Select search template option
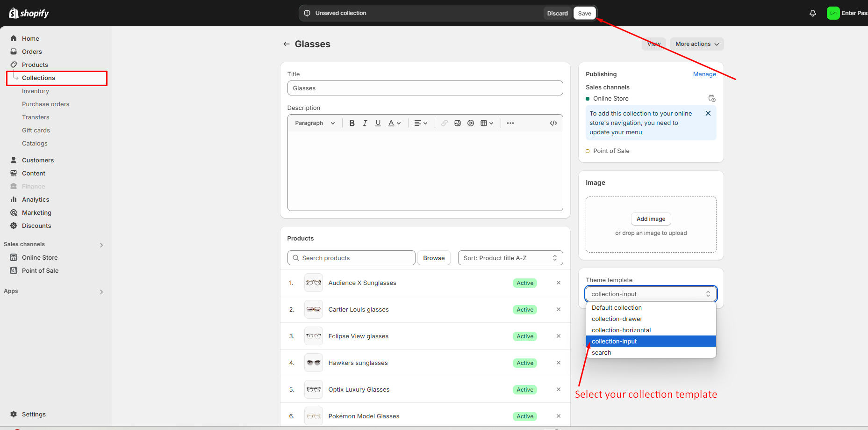 click(651, 352)
